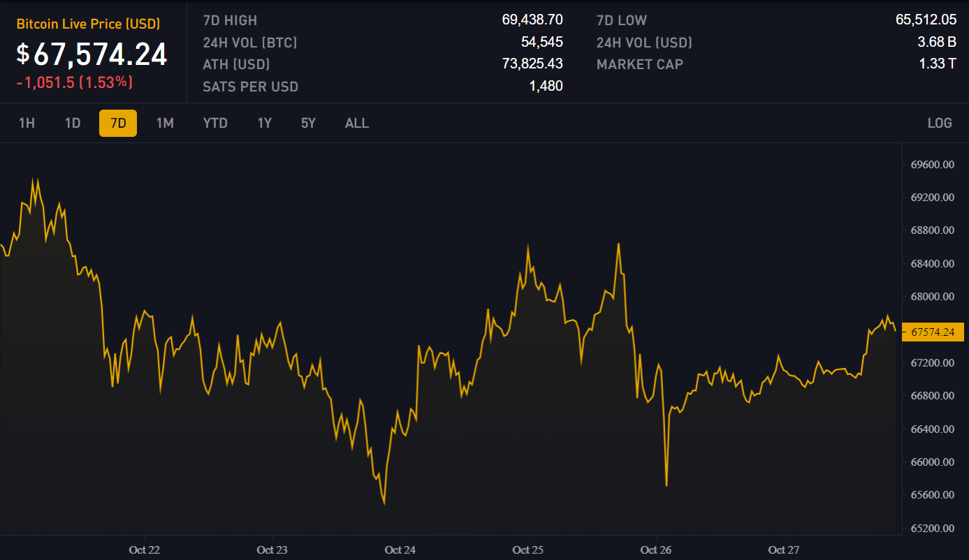
Task: Open the 5Y price range
Action: 308,124
